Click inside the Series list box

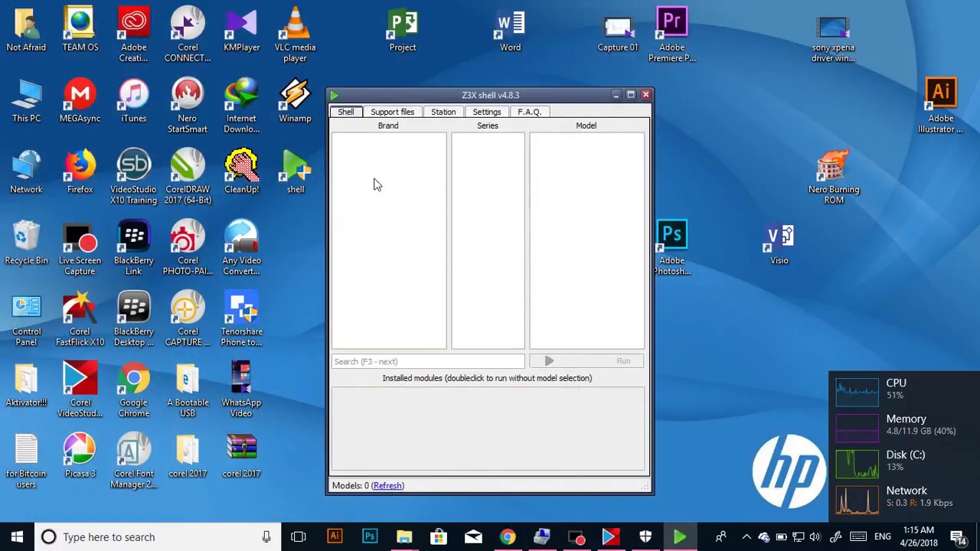488,240
